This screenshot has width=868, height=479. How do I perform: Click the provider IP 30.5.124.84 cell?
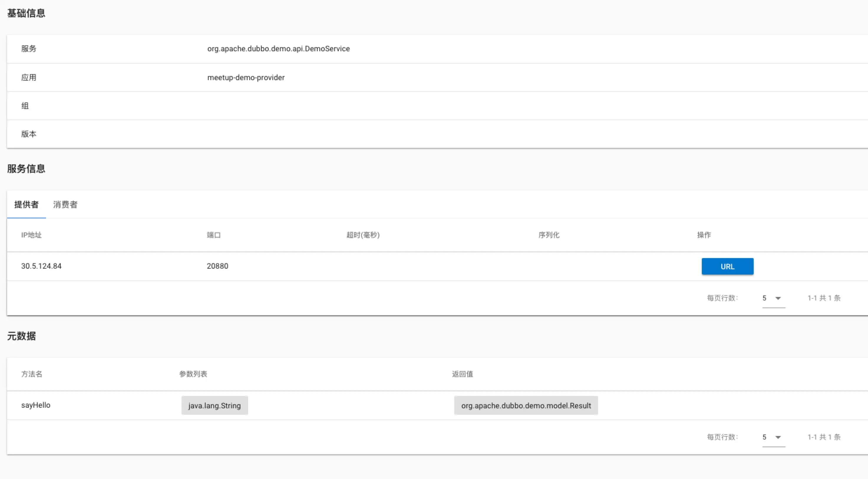(41, 266)
